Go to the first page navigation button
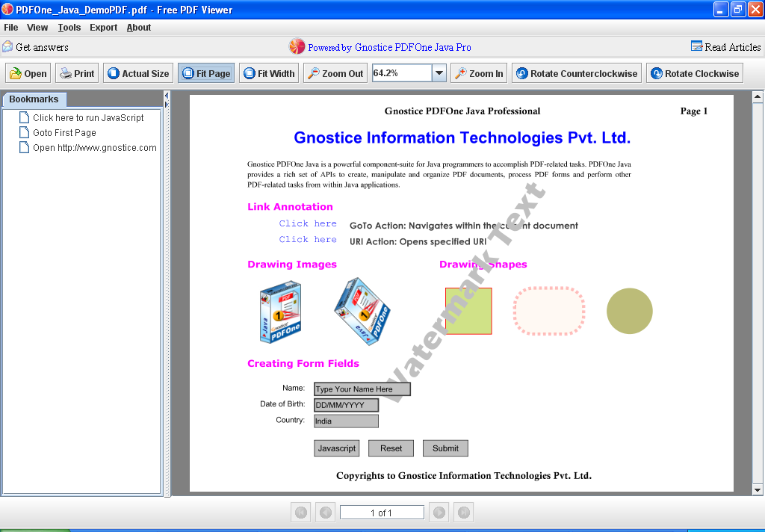The image size is (765, 532). click(x=300, y=513)
